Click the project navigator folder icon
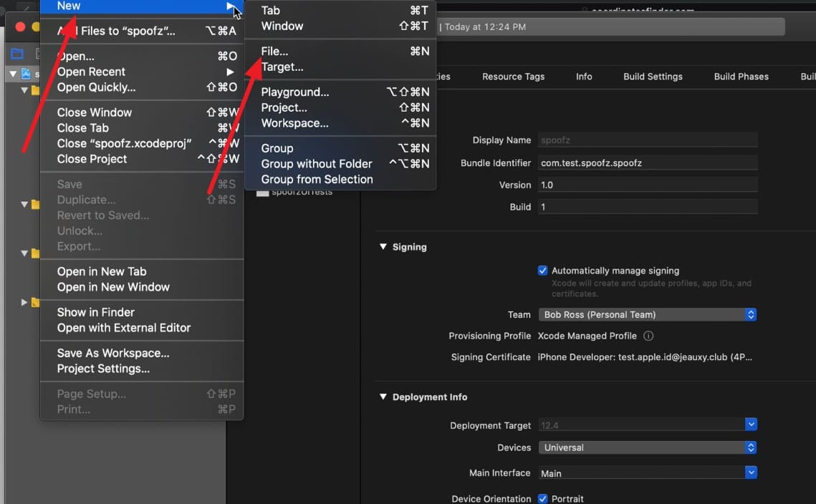 click(17, 54)
